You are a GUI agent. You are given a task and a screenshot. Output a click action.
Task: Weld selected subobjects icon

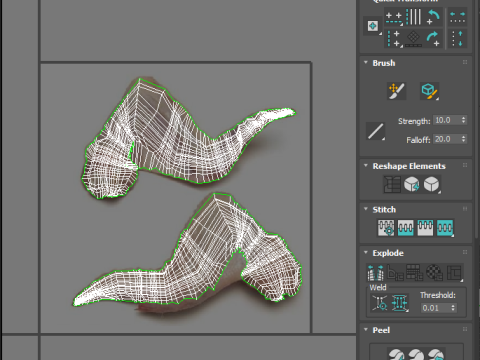(x=399, y=303)
